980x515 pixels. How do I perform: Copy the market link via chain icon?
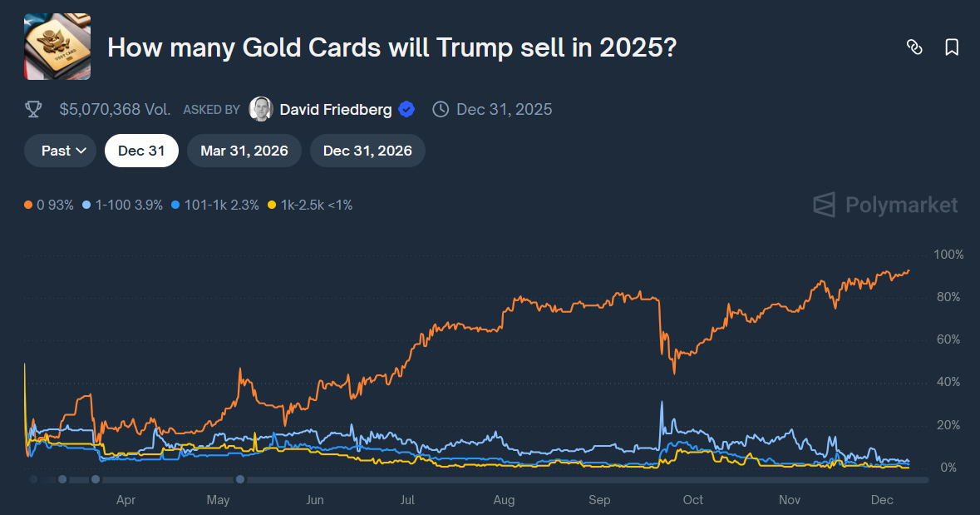pos(915,48)
